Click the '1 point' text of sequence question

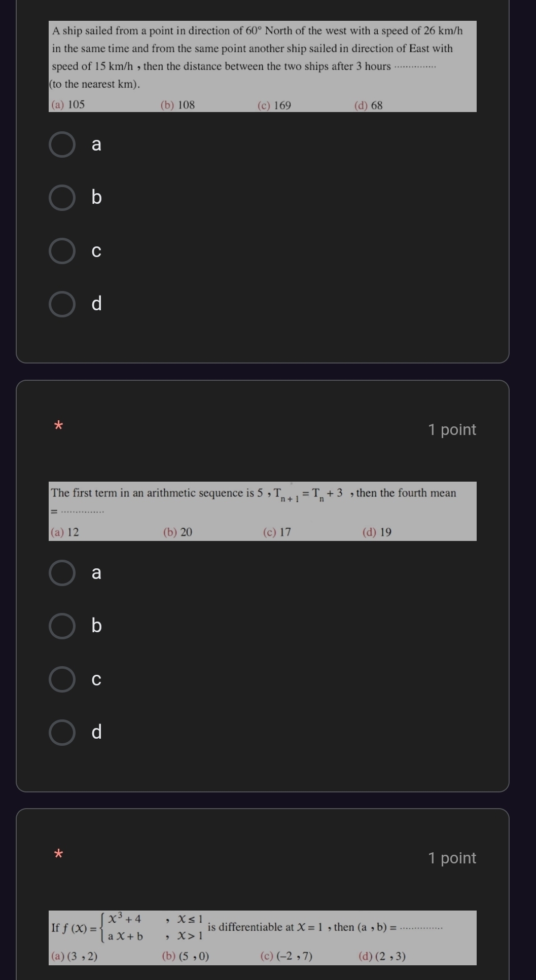(x=452, y=429)
